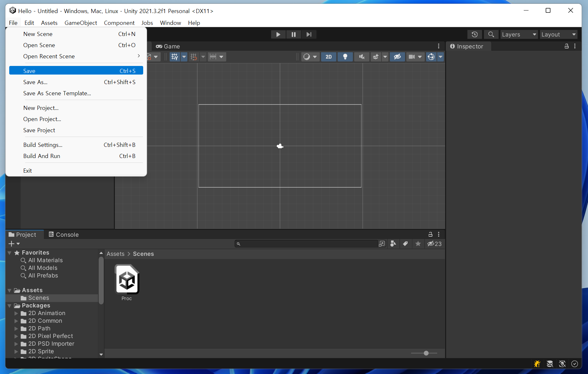Open the draw mode shading dropdown
Viewport: 588px width, 374px height.
coord(310,57)
